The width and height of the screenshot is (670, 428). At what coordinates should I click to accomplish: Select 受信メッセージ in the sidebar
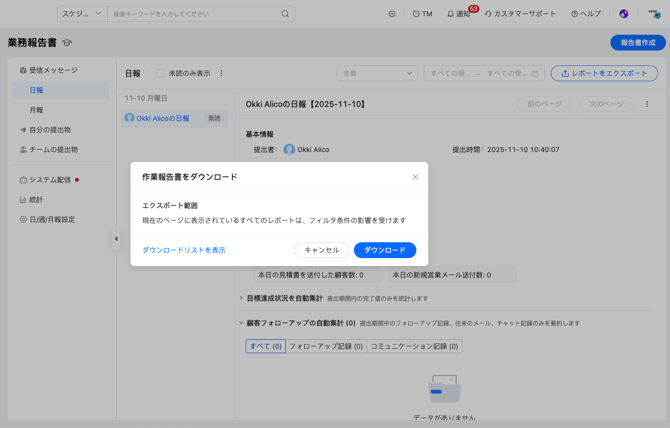pos(49,70)
